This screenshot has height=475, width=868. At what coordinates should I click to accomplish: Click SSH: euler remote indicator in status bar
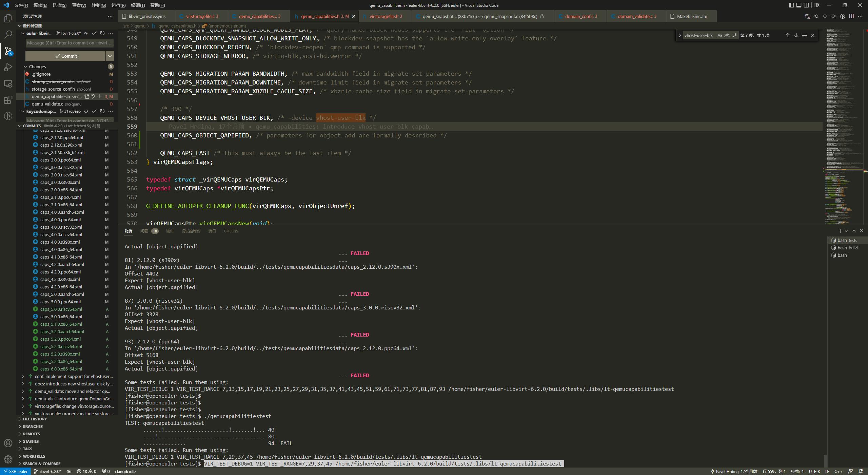click(x=15, y=471)
